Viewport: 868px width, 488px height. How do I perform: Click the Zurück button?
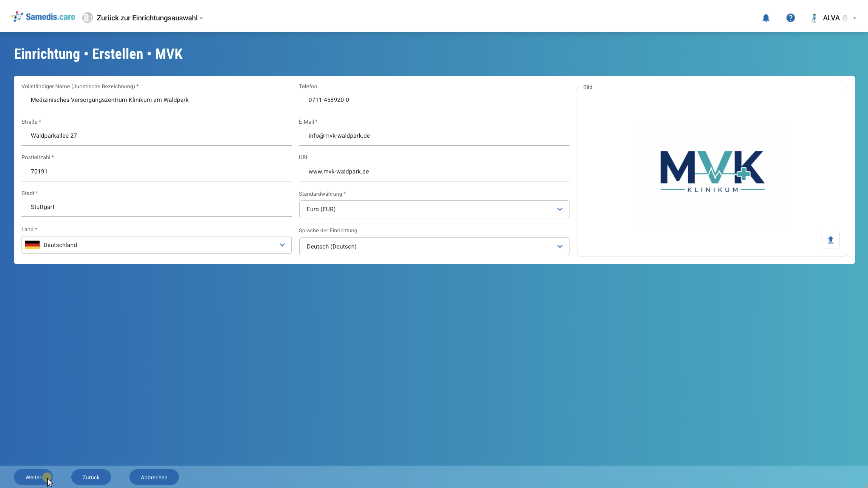tap(91, 477)
